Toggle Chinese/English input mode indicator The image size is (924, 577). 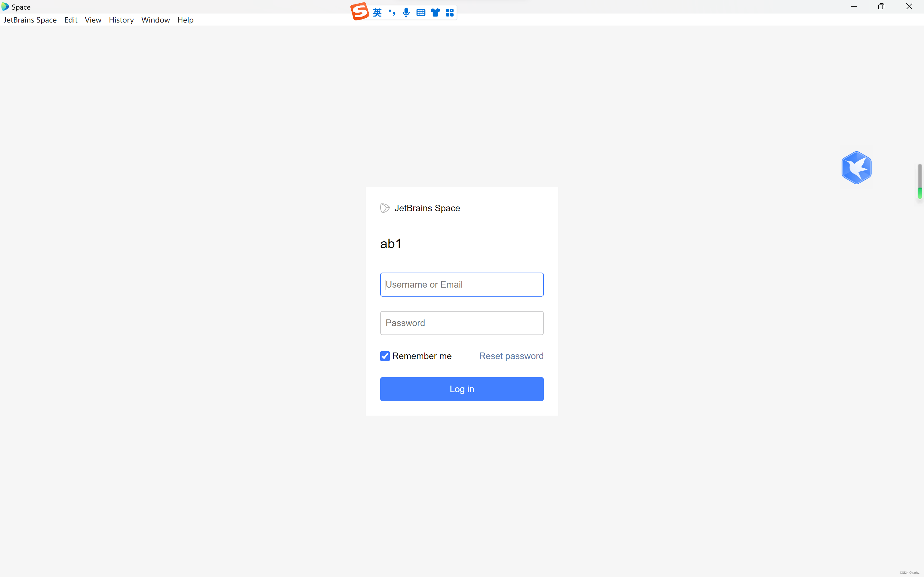(377, 13)
